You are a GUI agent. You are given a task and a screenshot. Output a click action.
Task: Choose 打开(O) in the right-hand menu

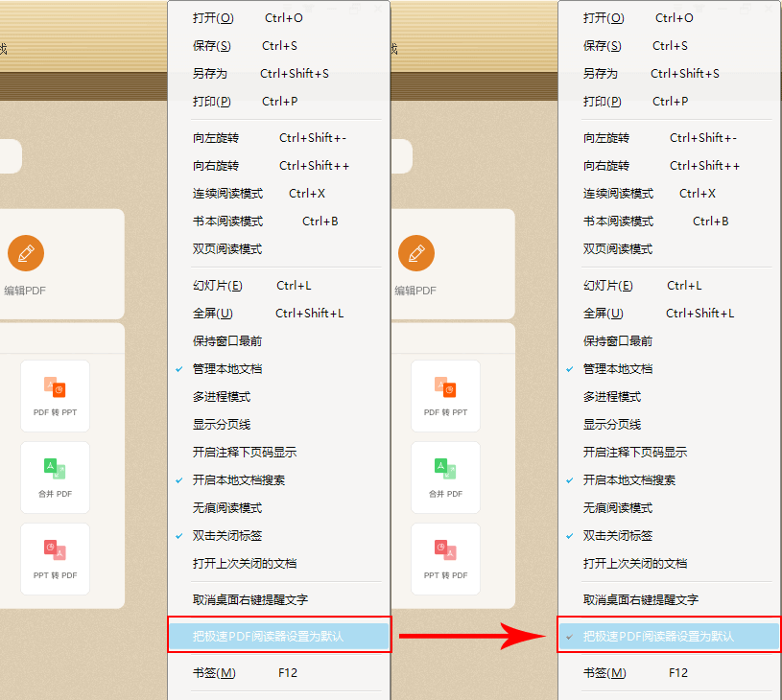tap(670, 18)
